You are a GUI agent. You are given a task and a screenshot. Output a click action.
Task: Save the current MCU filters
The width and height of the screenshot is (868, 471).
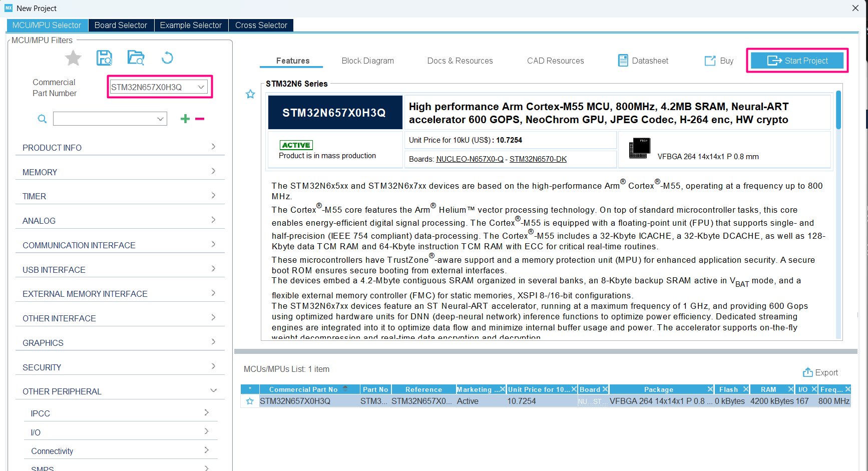pyautogui.click(x=104, y=58)
